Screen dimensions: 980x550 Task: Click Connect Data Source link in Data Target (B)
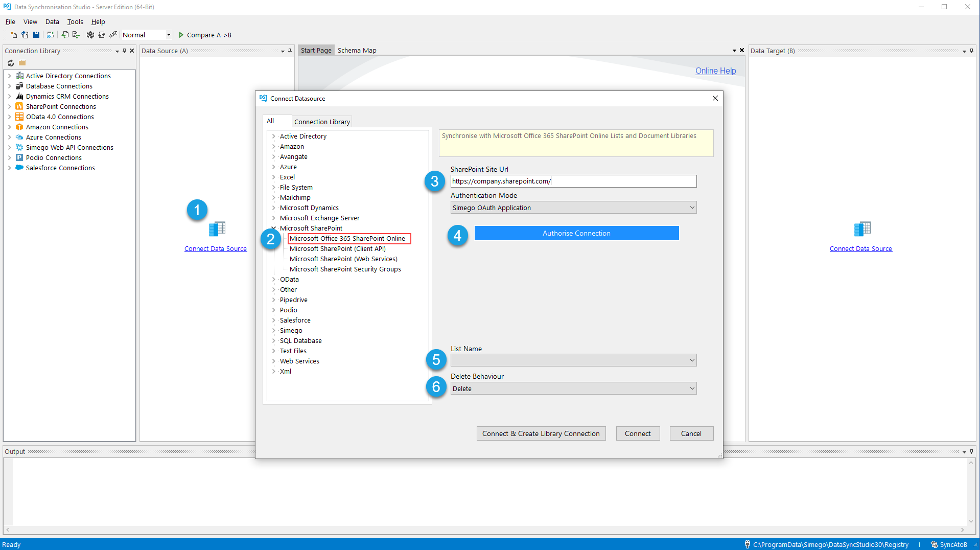tap(861, 248)
